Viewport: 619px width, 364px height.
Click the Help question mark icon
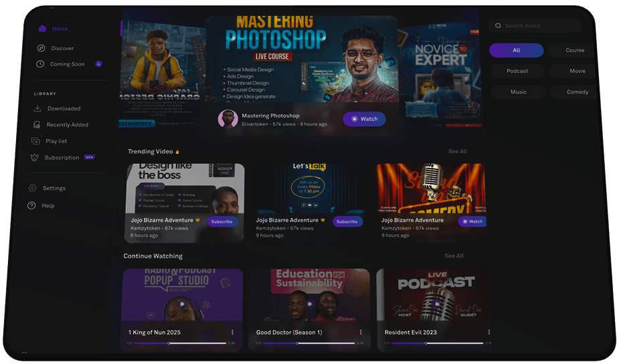coord(31,205)
